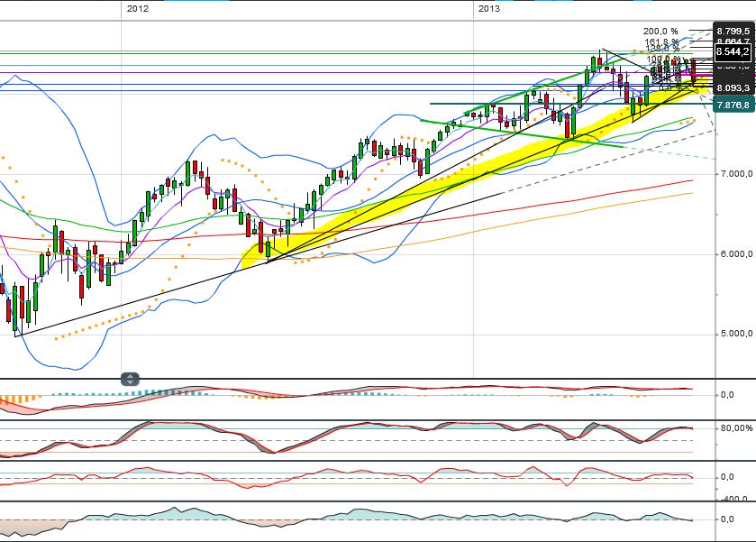Click the bottom oscillator 0,0 axis label
Screen dimensions: 756x542
click(727, 519)
